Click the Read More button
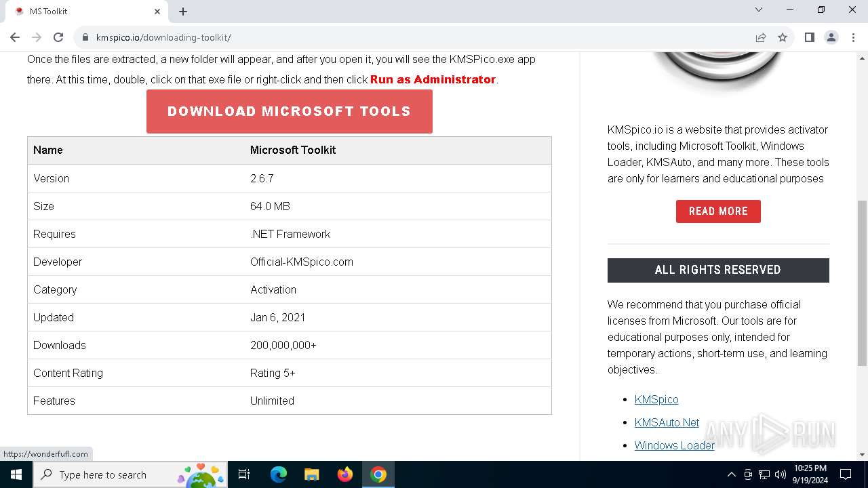 pyautogui.click(x=718, y=211)
